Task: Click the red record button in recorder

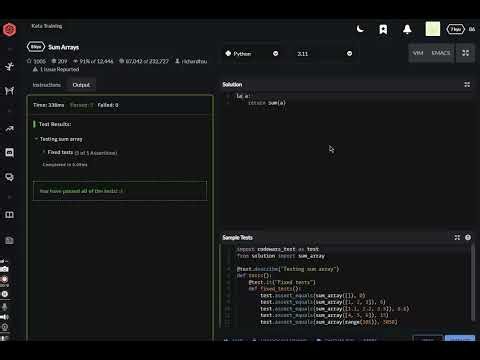Action: pos(4,279)
